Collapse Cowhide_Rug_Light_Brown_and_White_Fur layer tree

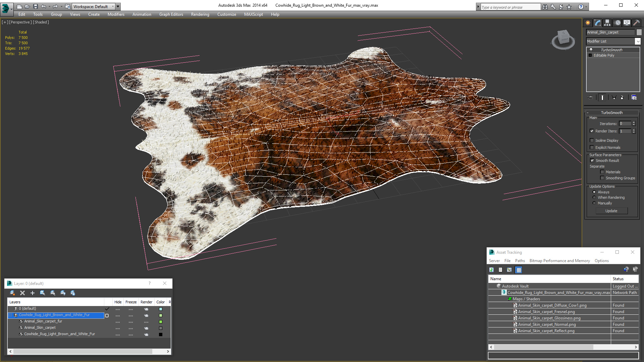pyautogui.click(x=10, y=315)
